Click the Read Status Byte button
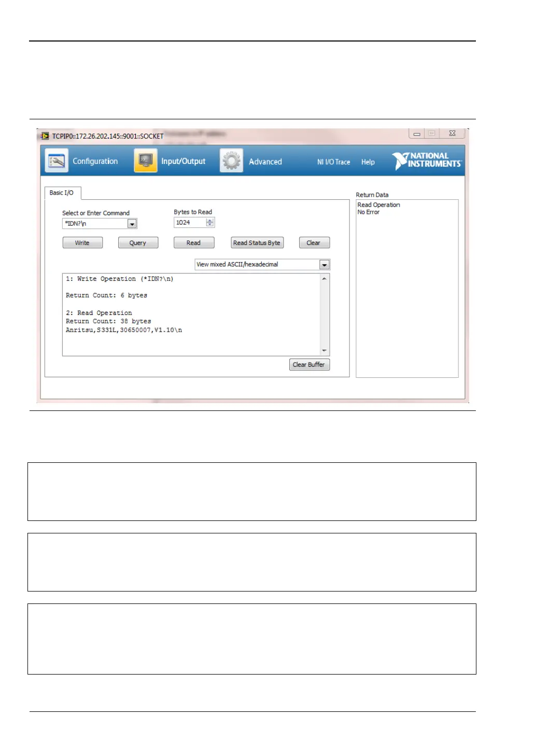The height and width of the screenshot is (756, 535). click(x=257, y=243)
